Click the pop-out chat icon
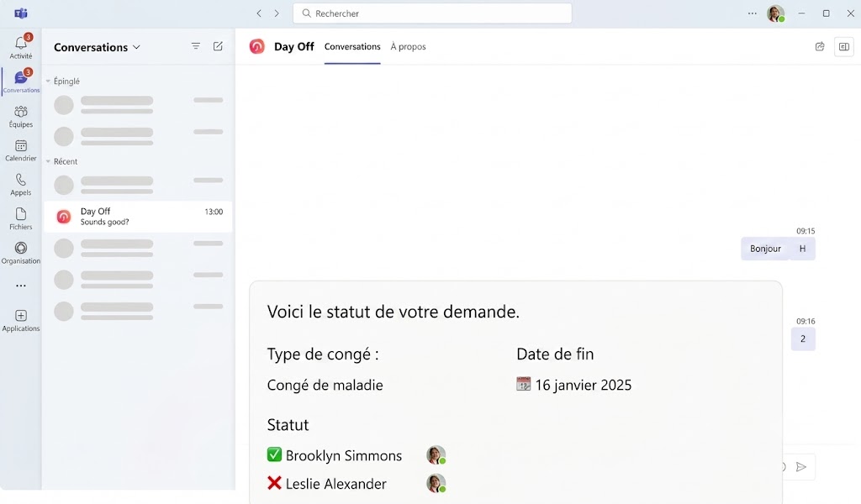The image size is (861, 504). pos(820,46)
